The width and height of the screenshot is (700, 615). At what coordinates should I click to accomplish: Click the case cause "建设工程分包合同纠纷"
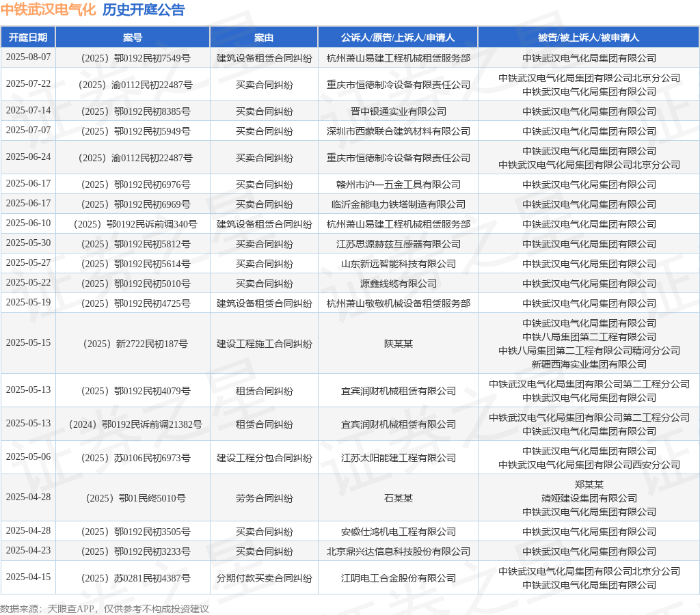click(265, 458)
